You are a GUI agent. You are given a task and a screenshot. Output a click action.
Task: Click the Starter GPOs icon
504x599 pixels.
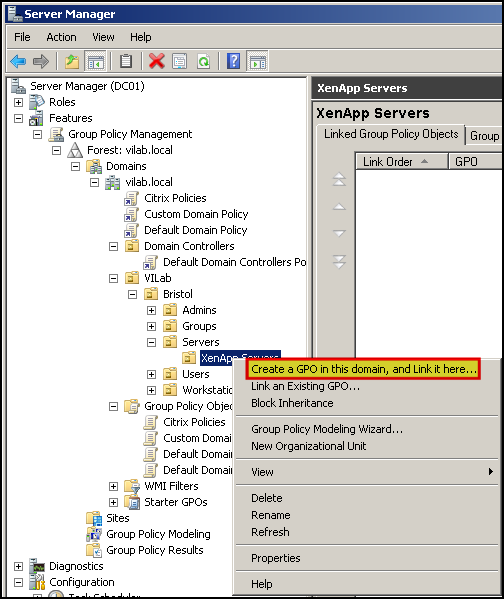click(x=132, y=502)
